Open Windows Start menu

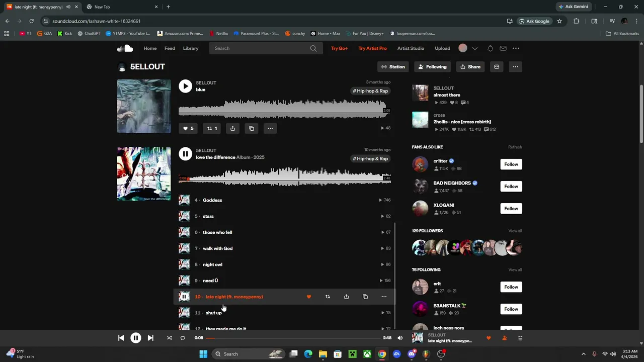(203, 354)
